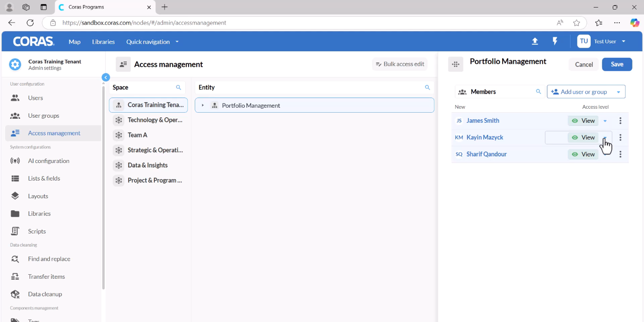Open the Copilot icon in browser

635,23
